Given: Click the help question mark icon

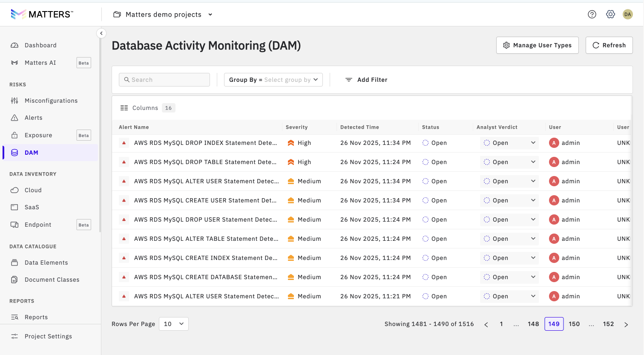Looking at the screenshot, I should pyautogui.click(x=592, y=14).
